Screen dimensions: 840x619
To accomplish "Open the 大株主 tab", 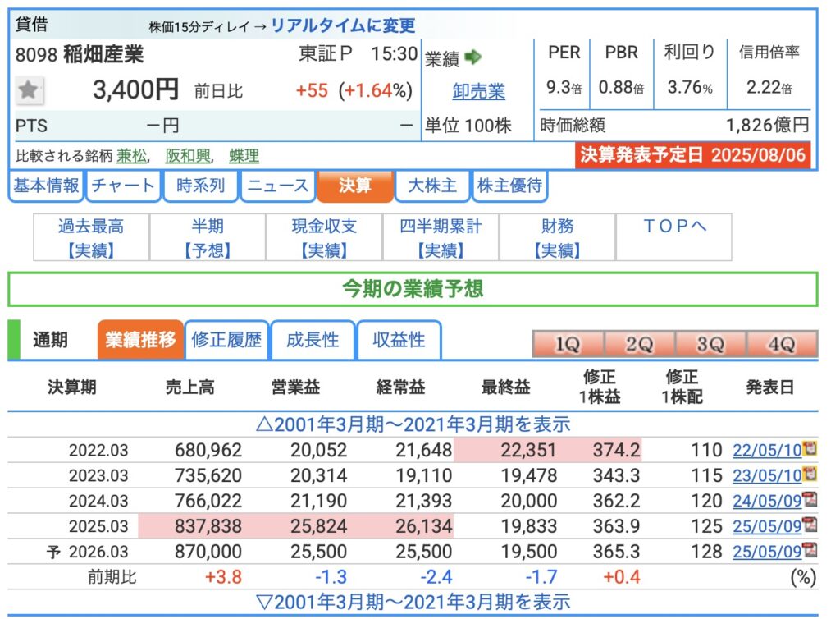I will point(432,186).
